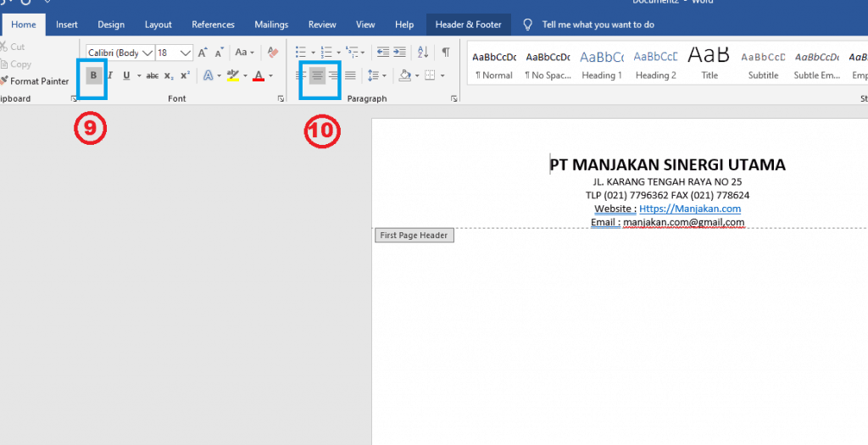Expand the line spacing dropdown arrow
The height and width of the screenshot is (445, 868).
pyautogui.click(x=384, y=75)
